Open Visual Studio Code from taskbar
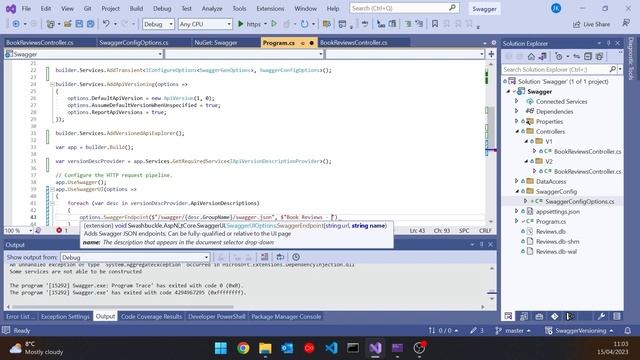This screenshot has height=360, width=640. (331, 348)
